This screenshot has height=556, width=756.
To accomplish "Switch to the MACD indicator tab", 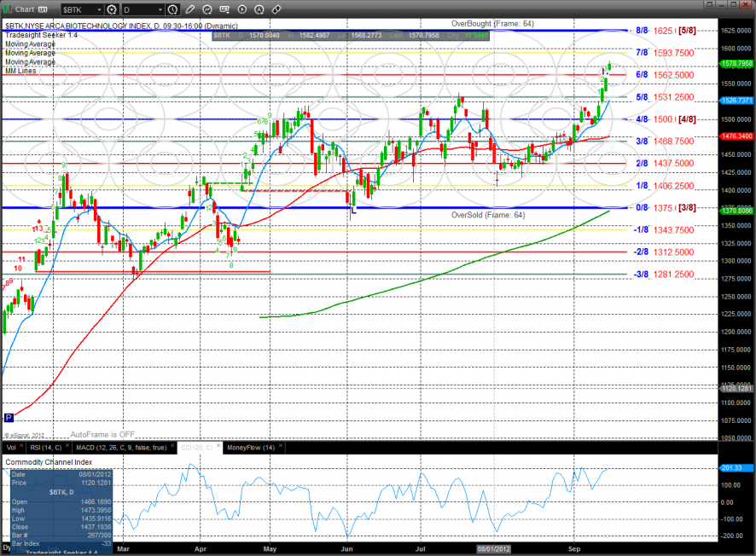I will 120,447.
